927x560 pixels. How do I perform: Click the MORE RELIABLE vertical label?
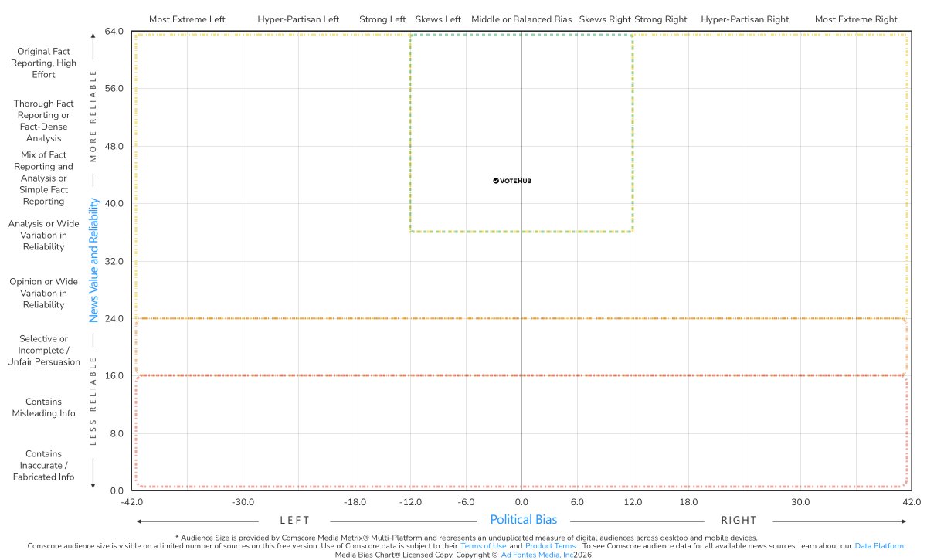click(x=94, y=116)
